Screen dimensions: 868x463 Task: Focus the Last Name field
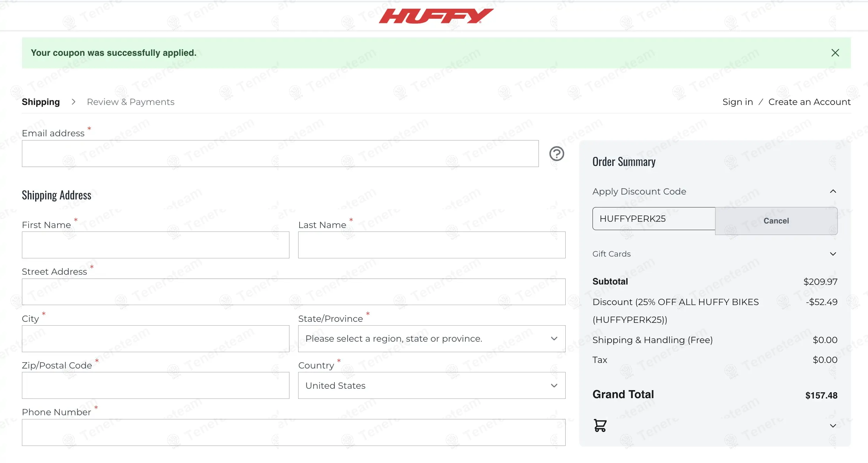tap(432, 245)
